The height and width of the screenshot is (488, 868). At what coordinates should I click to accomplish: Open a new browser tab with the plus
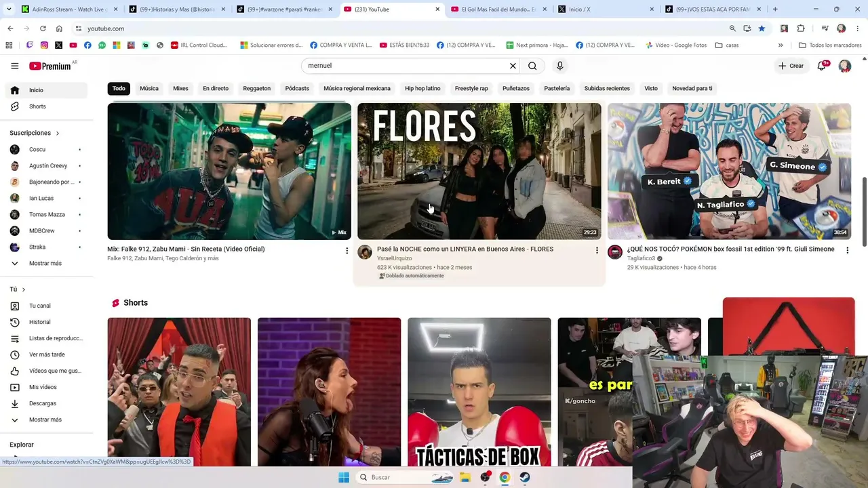tap(775, 9)
